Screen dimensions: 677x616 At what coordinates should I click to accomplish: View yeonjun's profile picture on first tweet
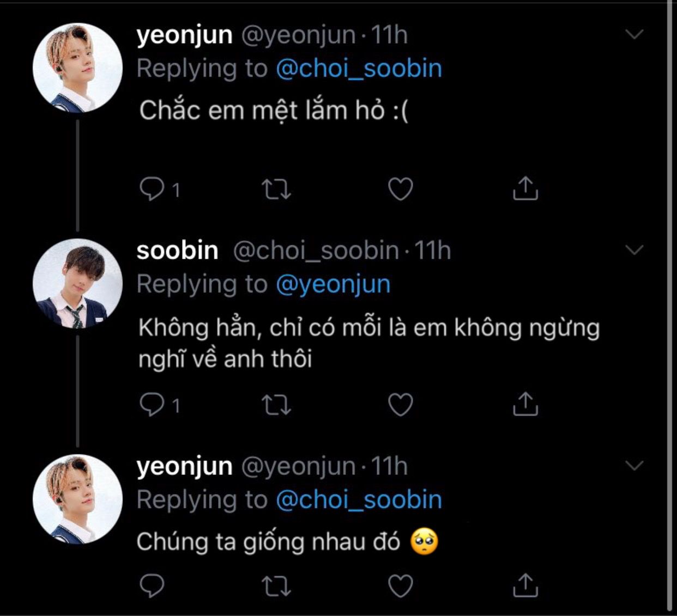point(77,68)
